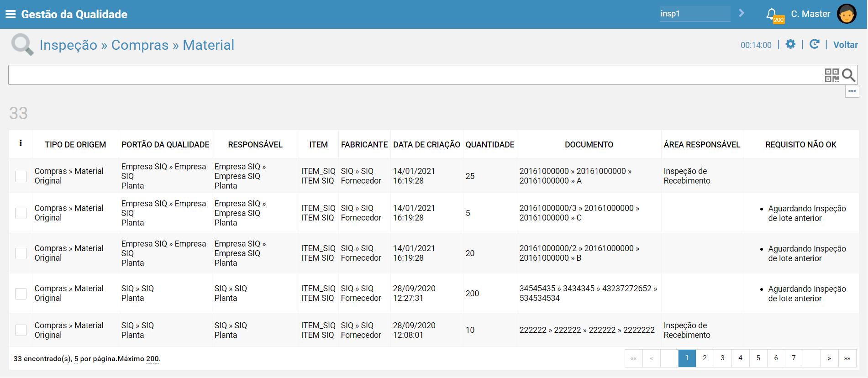The image size is (868, 378).
Task: Click the next page » button
Action: 829,358
